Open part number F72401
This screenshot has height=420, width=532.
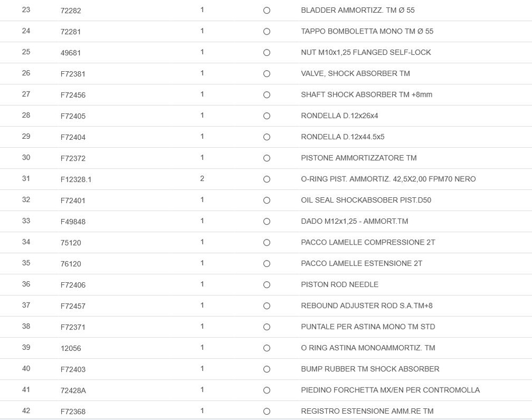73,201
